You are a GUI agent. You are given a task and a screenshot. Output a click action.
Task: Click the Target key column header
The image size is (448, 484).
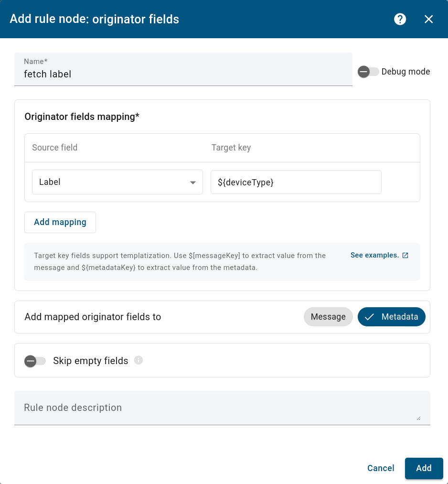[x=231, y=148]
